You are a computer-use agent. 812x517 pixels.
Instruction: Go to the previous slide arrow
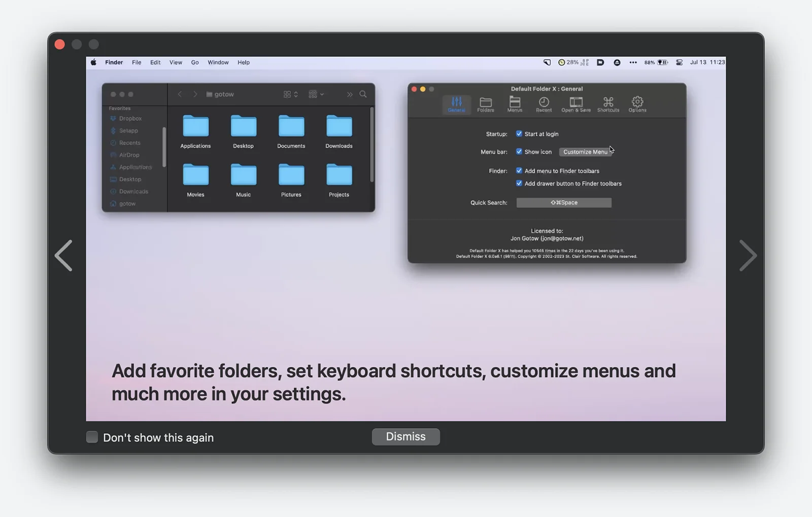tap(63, 255)
